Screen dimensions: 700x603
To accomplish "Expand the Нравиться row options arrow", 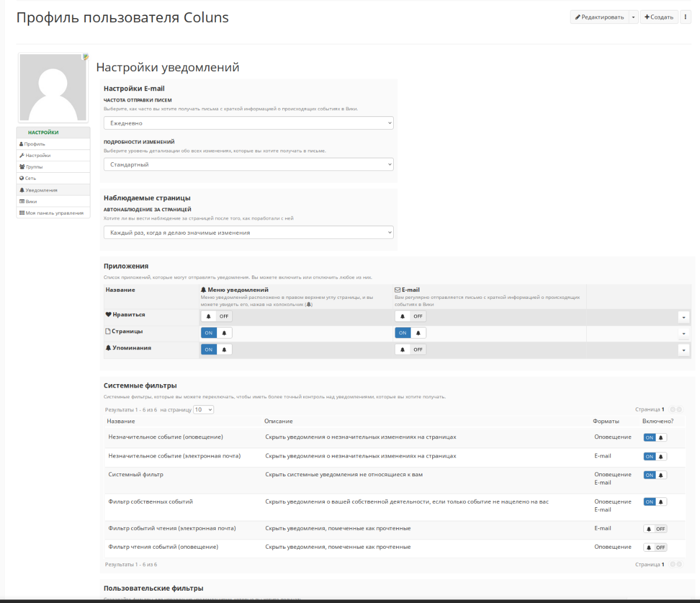I will tap(684, 317).
